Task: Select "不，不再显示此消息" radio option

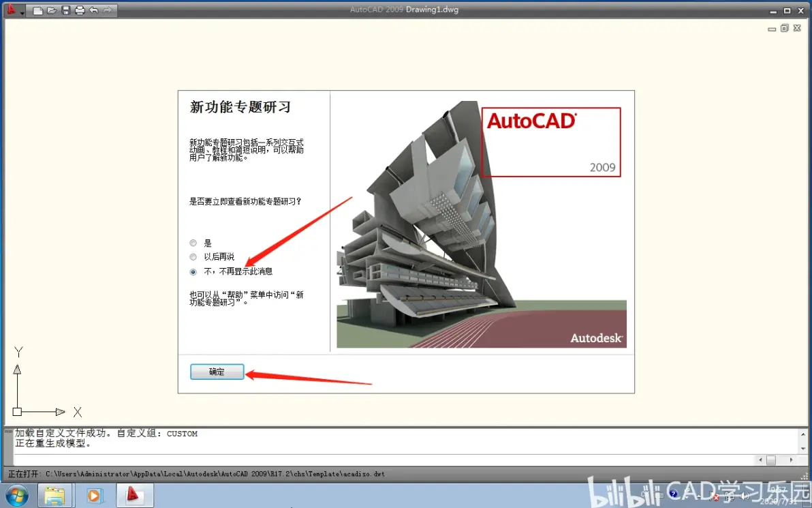Action: point(193,271)
